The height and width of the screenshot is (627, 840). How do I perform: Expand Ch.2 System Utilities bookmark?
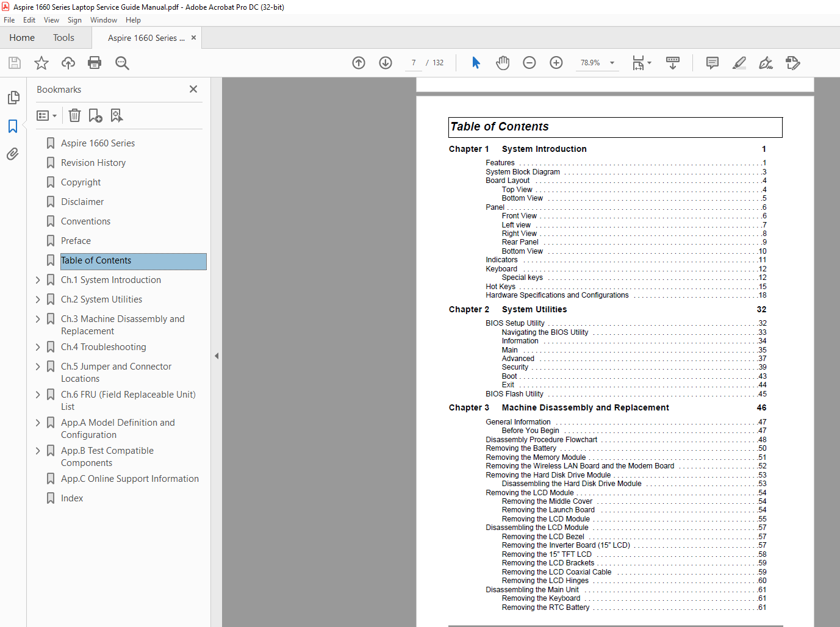(38, 299)
